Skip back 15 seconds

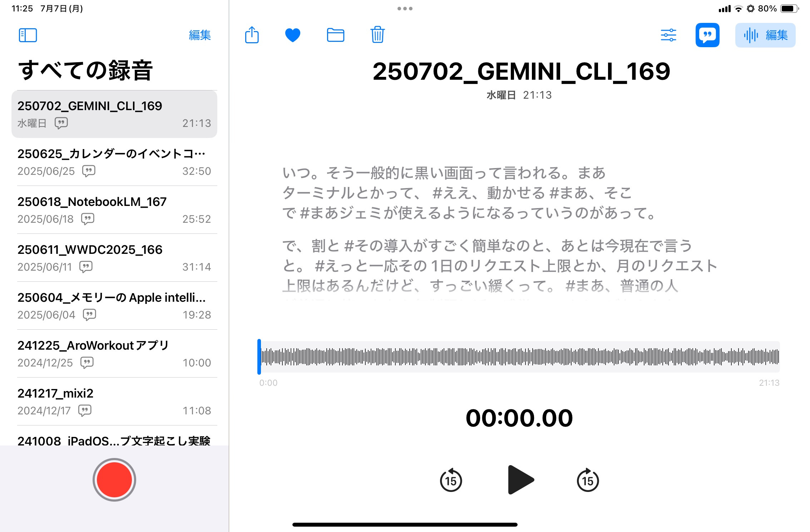tap(451, 480)
